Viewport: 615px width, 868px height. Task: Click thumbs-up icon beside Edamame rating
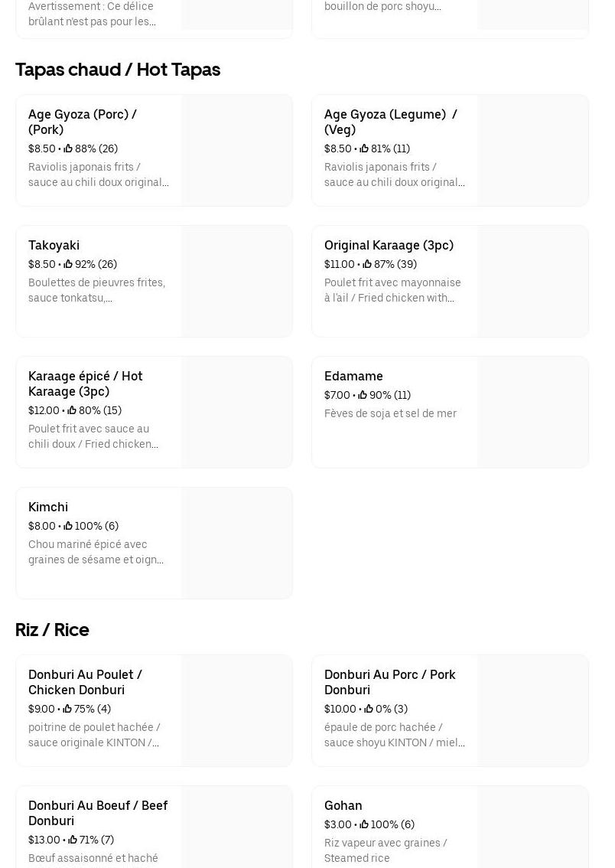(x=363, y=395)
